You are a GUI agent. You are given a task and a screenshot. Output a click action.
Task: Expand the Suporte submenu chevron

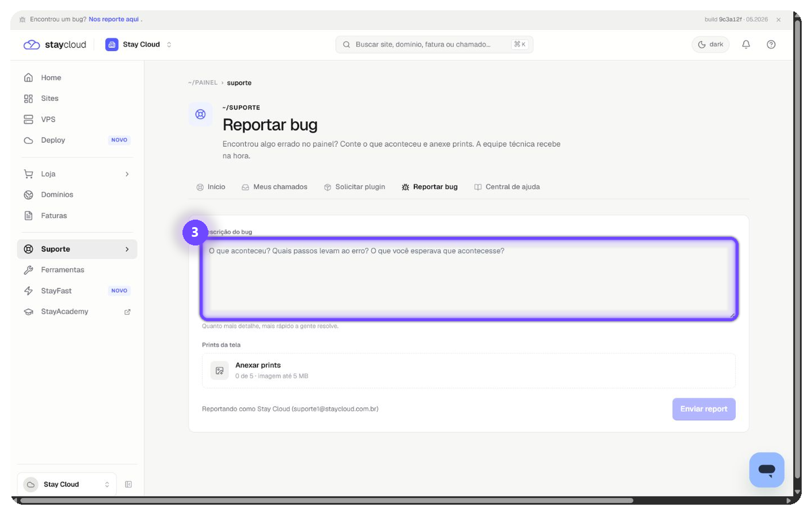pyautogui.click(x=127, y=249)
